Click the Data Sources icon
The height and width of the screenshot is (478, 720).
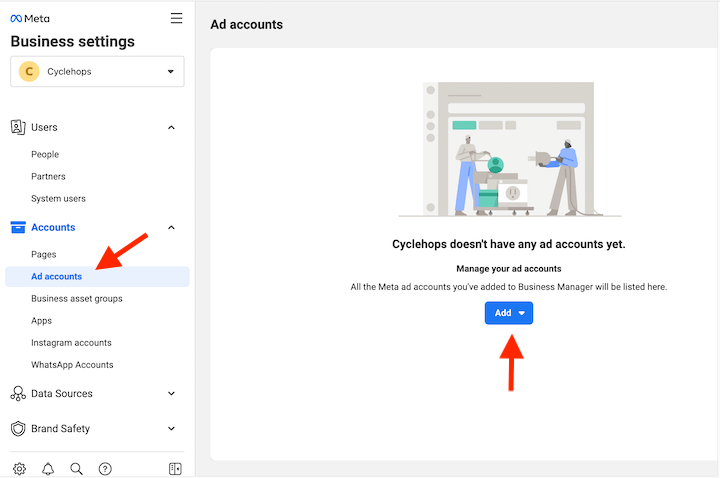18,394
